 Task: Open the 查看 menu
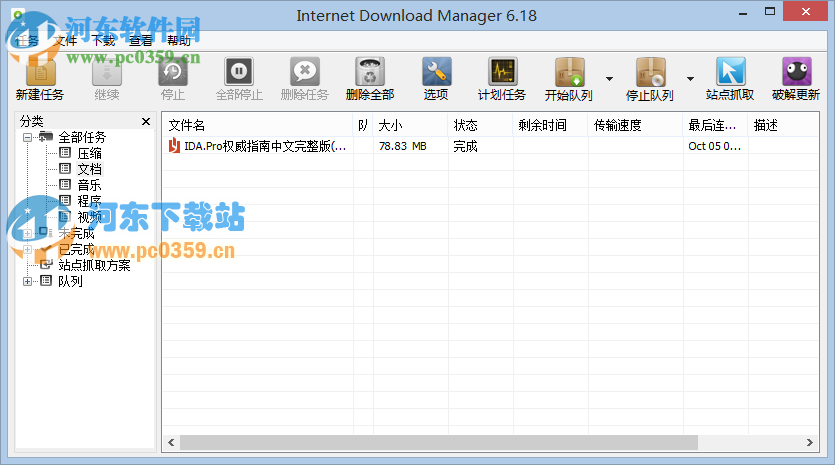tap(141, 40)
